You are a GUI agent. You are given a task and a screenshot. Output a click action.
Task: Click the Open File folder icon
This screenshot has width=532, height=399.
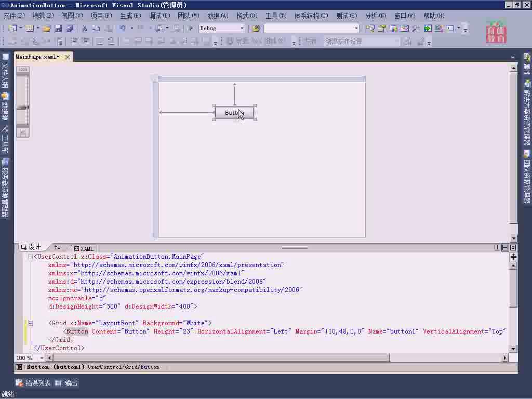click(46, 29)
